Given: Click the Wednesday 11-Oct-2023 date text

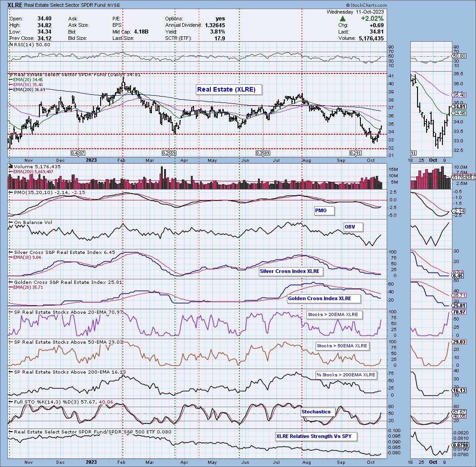Looking at the screenshot, I should pyautogui.click(x=355, y=12).
